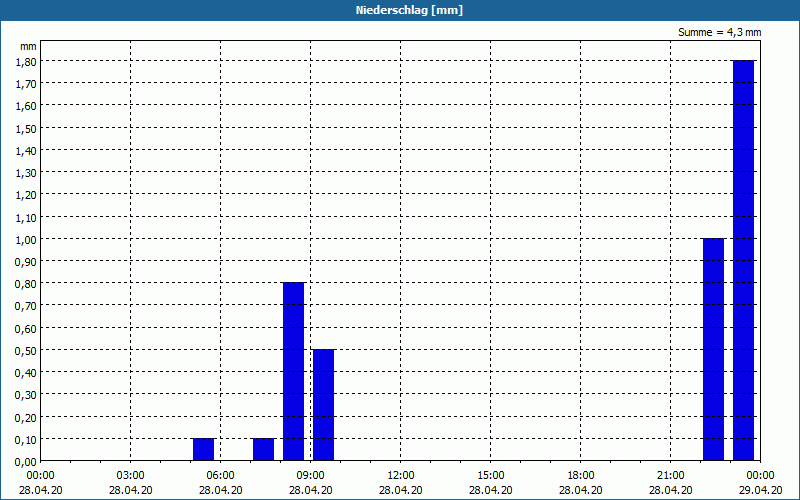Click the "0,60" y-axis value
This screenshot has width=800, height=500.
click(x=26, y=328)
